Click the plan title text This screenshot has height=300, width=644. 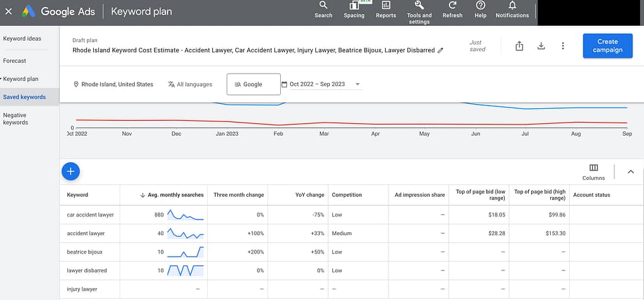pyautogui.click(x=254, y=50)
